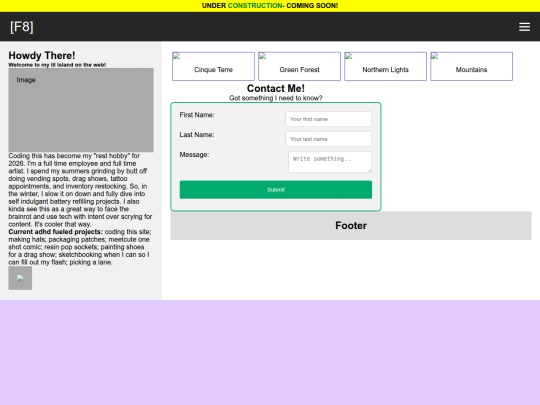Focus the Last Name input field

click(328, 139)
